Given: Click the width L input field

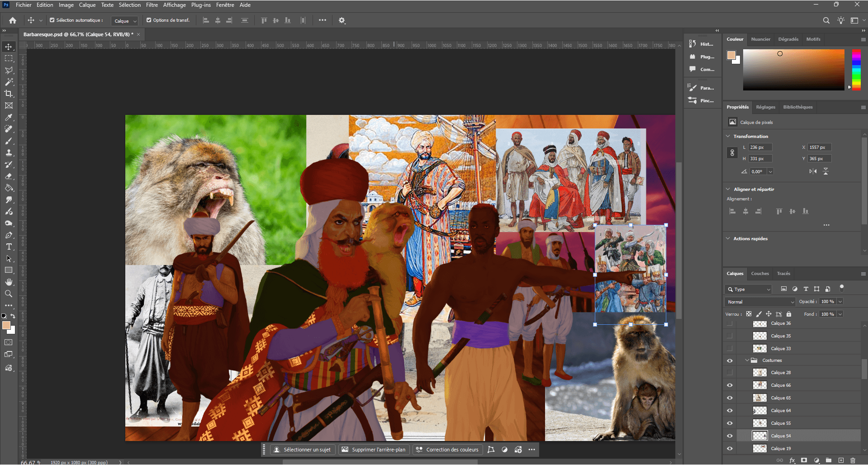Looking at the screenshot, I should coord(760,147).
